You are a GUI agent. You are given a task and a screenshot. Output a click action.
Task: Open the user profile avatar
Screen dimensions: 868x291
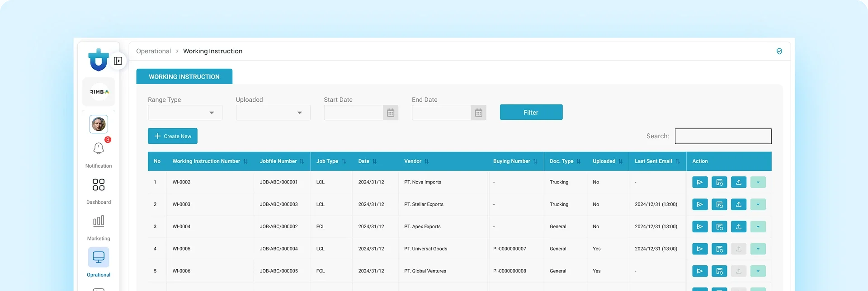click(x=99, y=124)
